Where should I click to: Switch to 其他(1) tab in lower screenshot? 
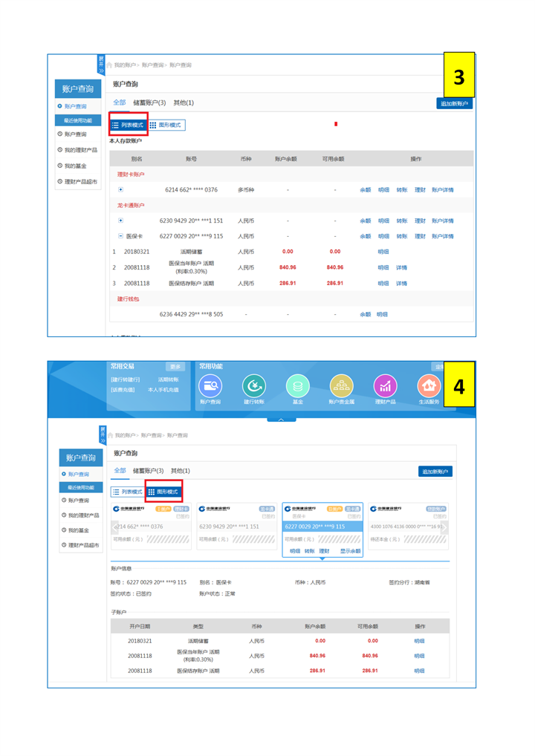(181, 471)
